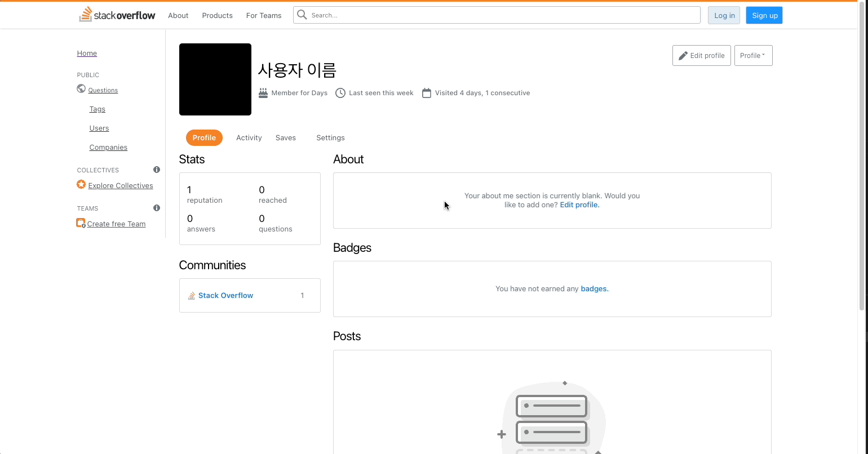Open the Profile dropdown button
This screenshot has height=454, width=868.
[x=753, y=56]
